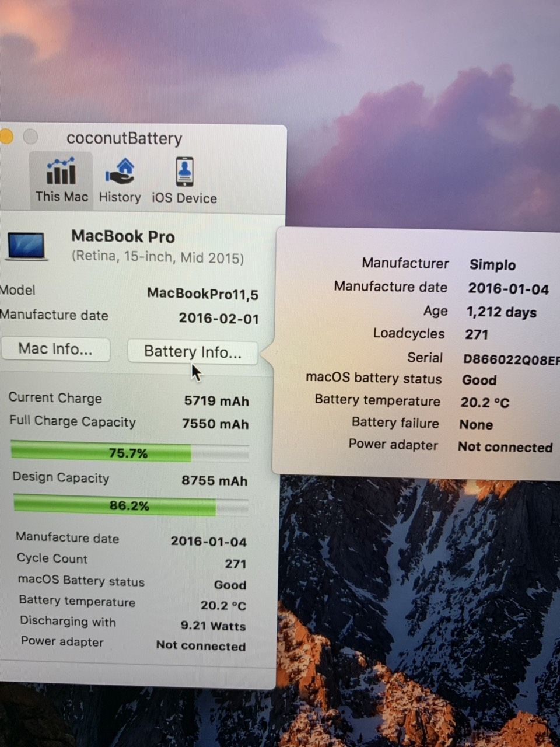The width and height of the screenshot is (560, 747).
Task: Open the History toolbar icon
Action: [x=120, y=172]
